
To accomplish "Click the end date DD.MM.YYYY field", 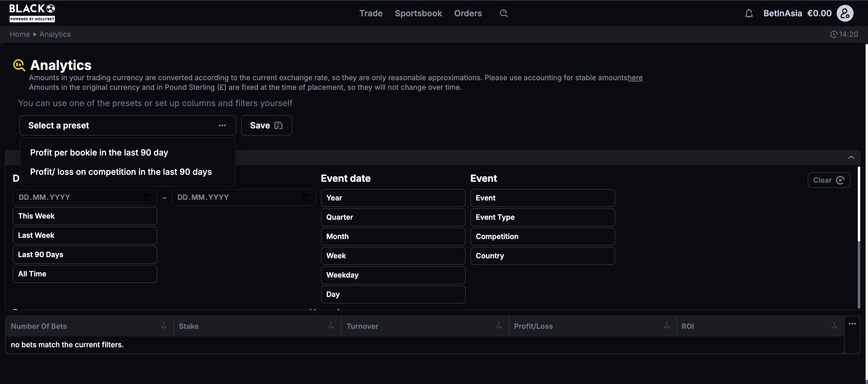I will pyautogui.click(x=236, y=197).
